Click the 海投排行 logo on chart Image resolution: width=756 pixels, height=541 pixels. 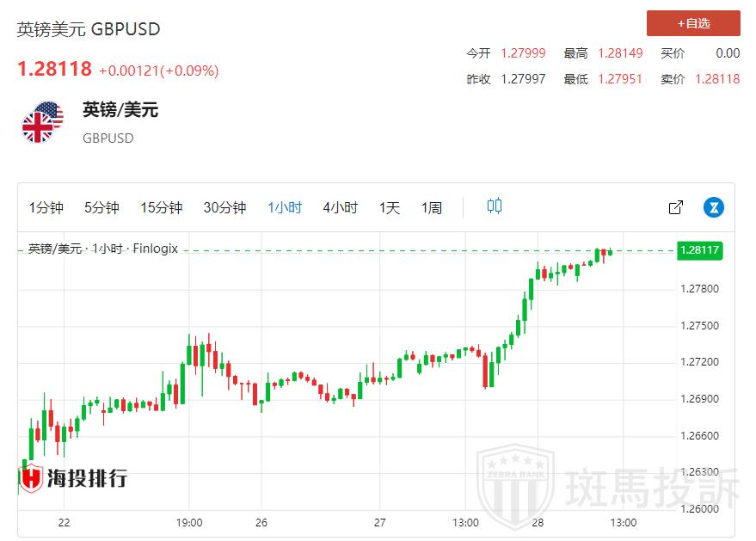point(74,477)
